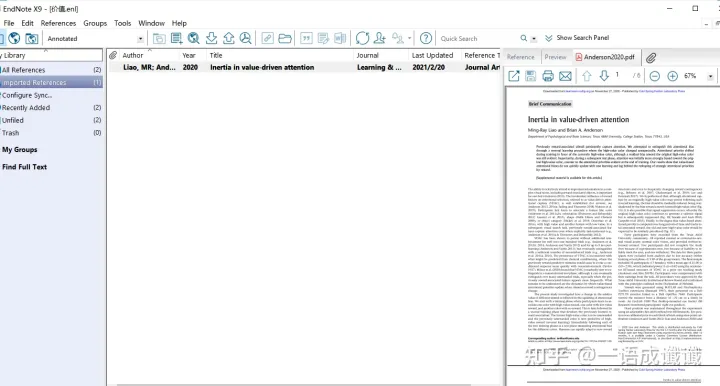
Task: Create a new reference from toolbar
Action: pyautogui.click(x=176, y=39)
